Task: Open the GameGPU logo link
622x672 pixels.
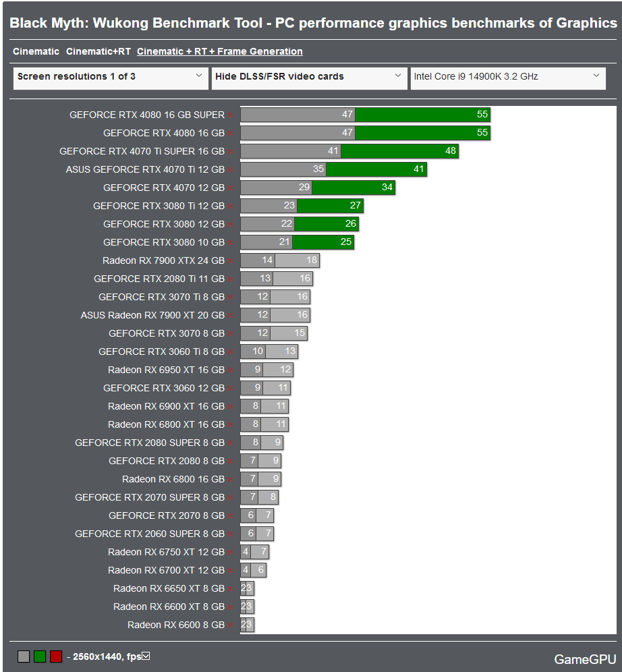Action: point(585,659)
